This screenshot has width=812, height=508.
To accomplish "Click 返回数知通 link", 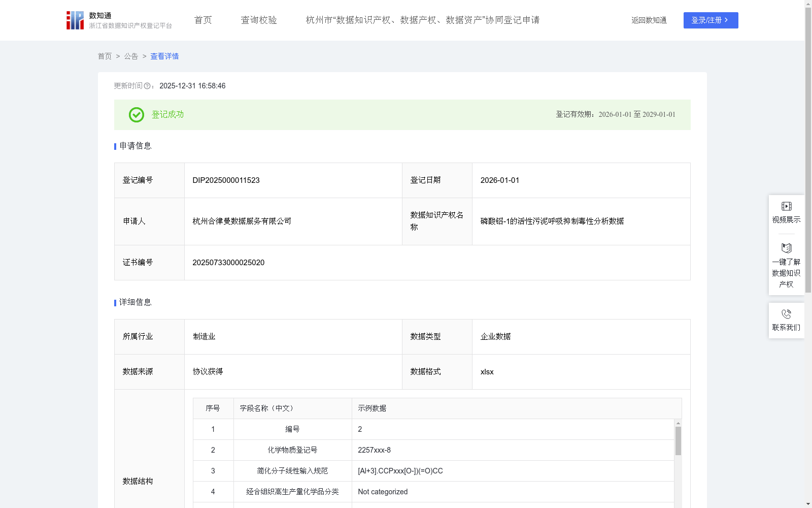I will [x=649, y=20].
